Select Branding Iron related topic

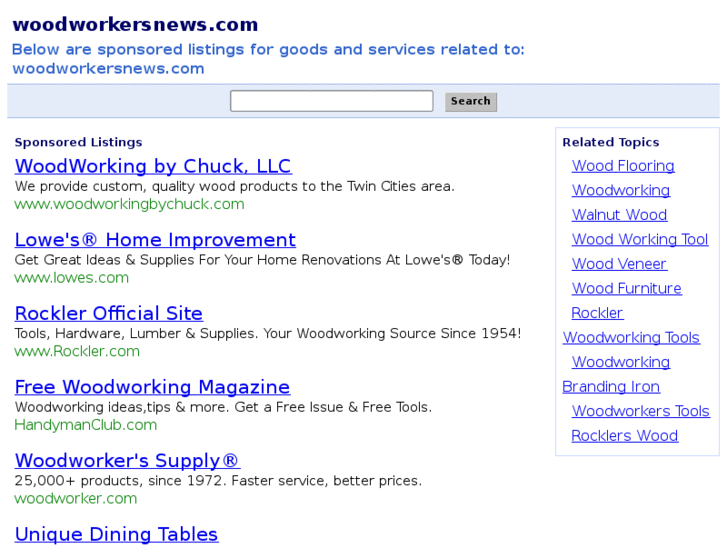[611, 387]
